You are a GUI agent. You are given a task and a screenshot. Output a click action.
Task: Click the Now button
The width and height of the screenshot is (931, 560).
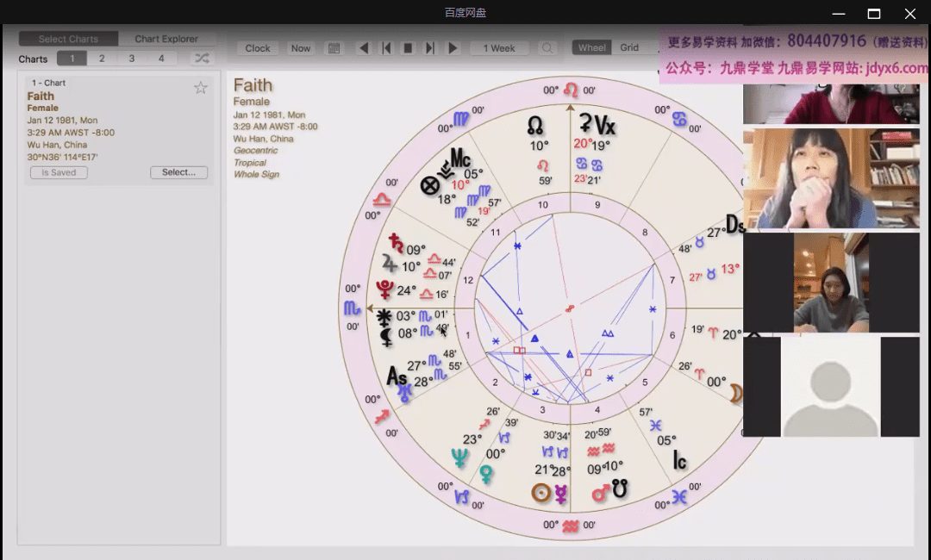click(301, 48)
